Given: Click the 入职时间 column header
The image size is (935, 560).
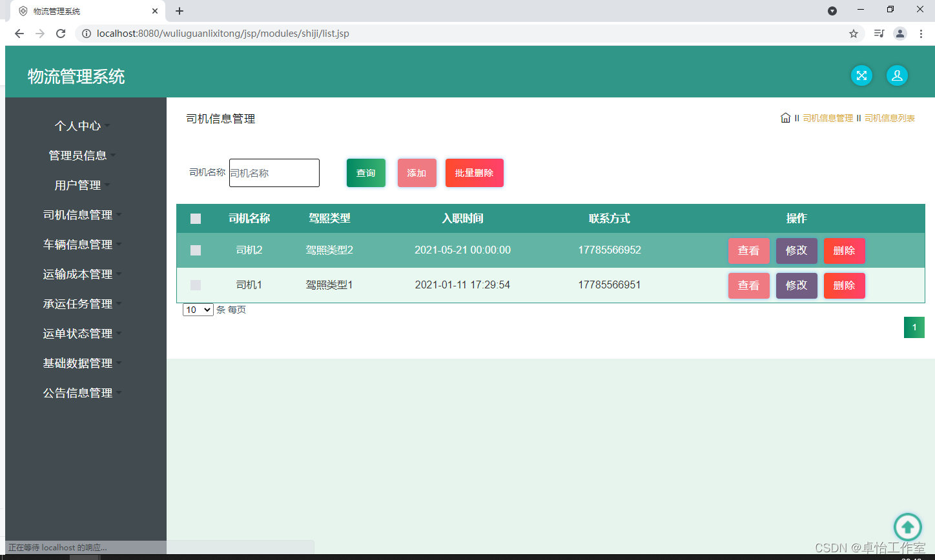Looking at the screenshot, I should coord(462,219).
